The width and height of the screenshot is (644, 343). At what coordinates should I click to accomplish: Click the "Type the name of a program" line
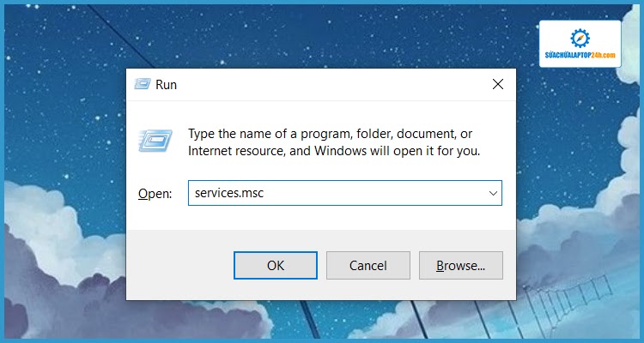[x=330, y=134]
